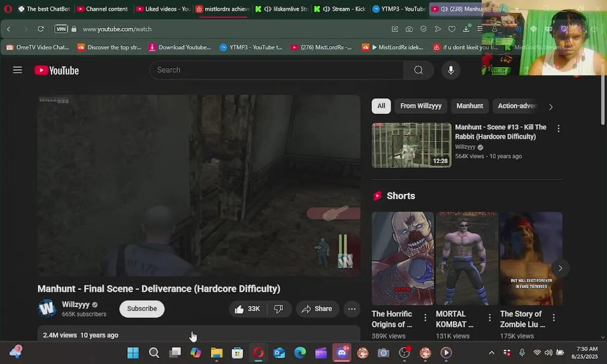Open options menu for Kill The Rabbit video
607x364 pixels.
[x=558, y=128]
